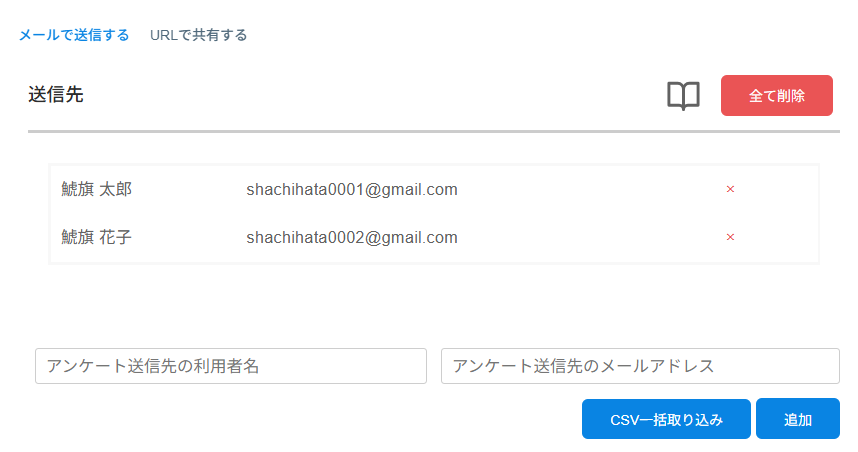Focus the アンケート送信先のメールアドレス field
858x452 pixels.
(x=640, y=366)
